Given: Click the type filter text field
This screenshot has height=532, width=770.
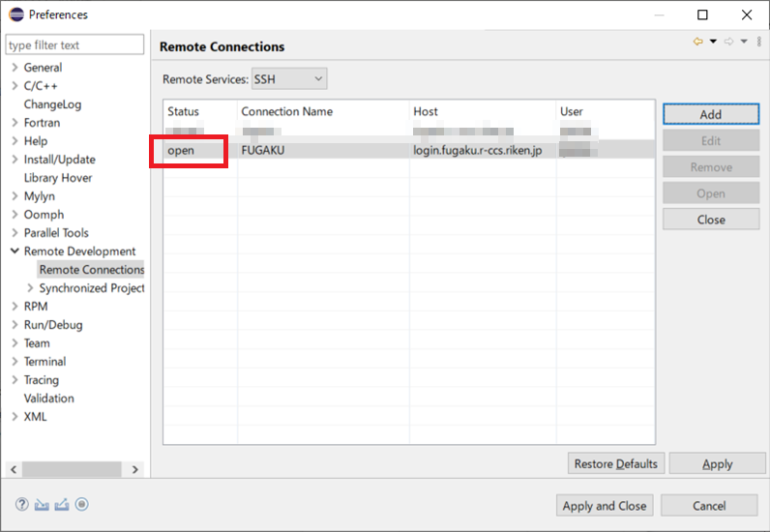Looking at the screenshot, I should click(74, 44).
